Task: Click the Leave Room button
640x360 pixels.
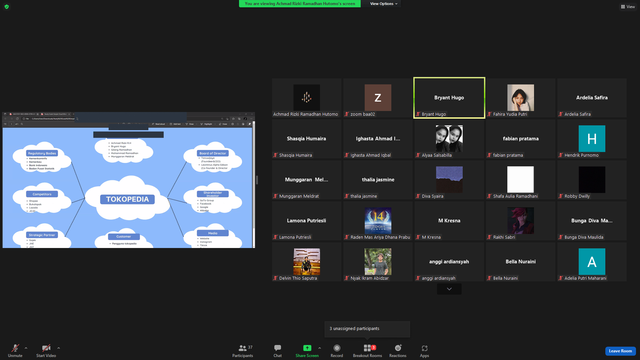Action: [620, 351]
